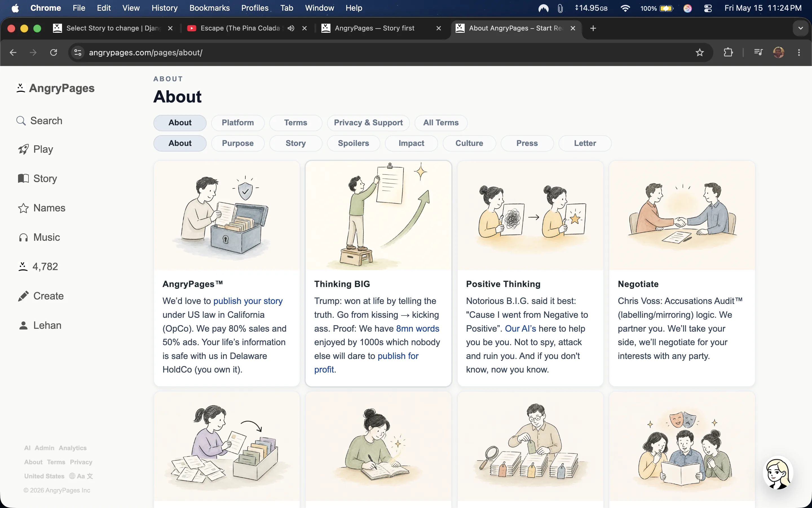Follow the 'publish your story' link
Screen dimensions: 812x508
[248, 301]
